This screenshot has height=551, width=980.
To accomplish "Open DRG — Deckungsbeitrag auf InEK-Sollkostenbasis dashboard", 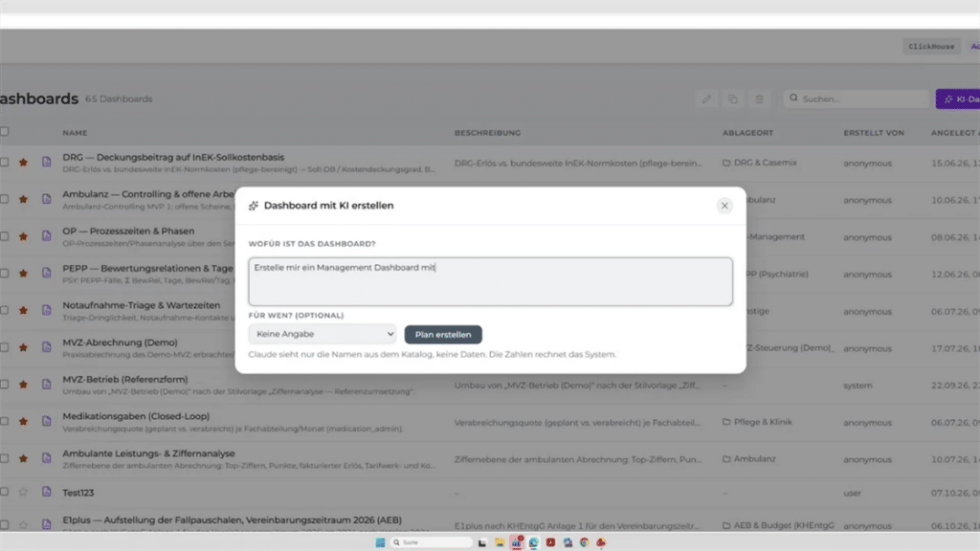I will click(173, 158).
